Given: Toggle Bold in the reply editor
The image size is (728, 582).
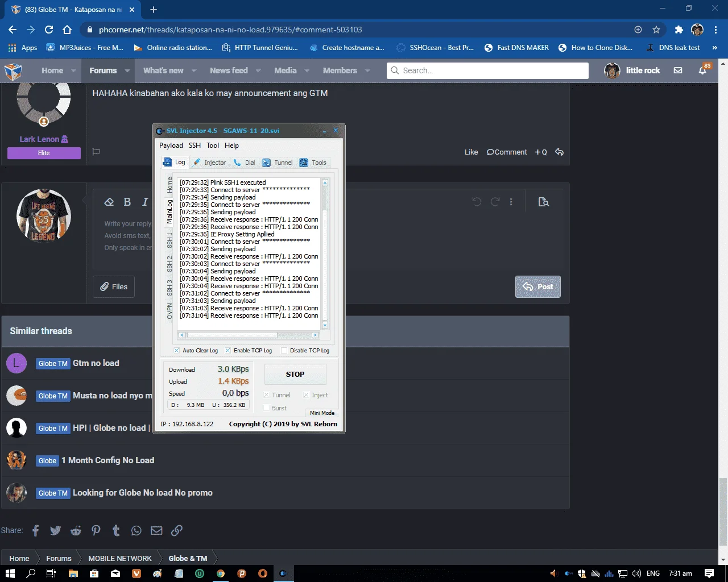Looking at the screenshot, I should (127, 202).
